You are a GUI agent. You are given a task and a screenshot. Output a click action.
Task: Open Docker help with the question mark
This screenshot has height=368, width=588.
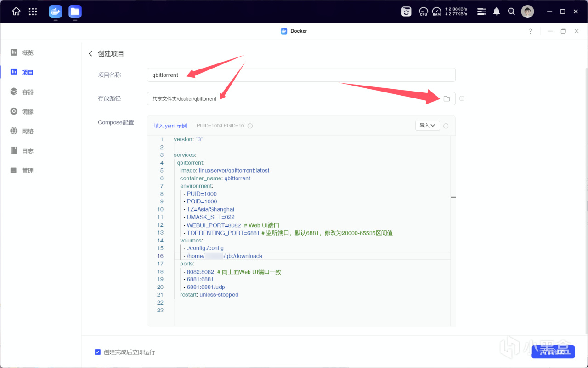pos(531,31)
